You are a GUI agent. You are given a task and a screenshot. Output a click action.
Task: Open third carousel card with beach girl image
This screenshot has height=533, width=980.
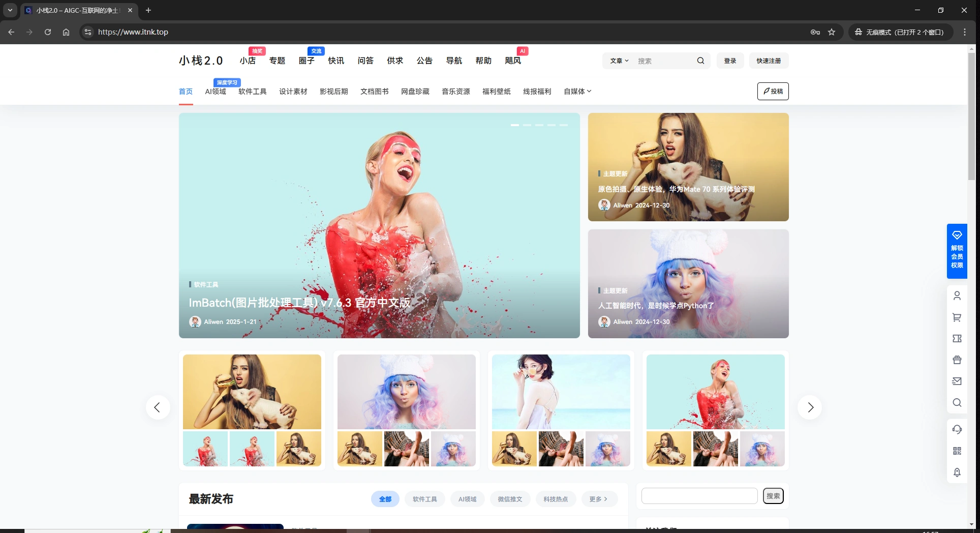point(561,392)
